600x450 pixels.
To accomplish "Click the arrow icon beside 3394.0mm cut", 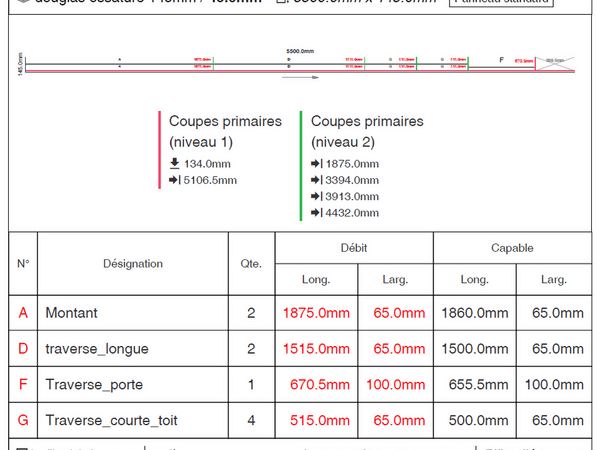I will click(x=317, y=180).
